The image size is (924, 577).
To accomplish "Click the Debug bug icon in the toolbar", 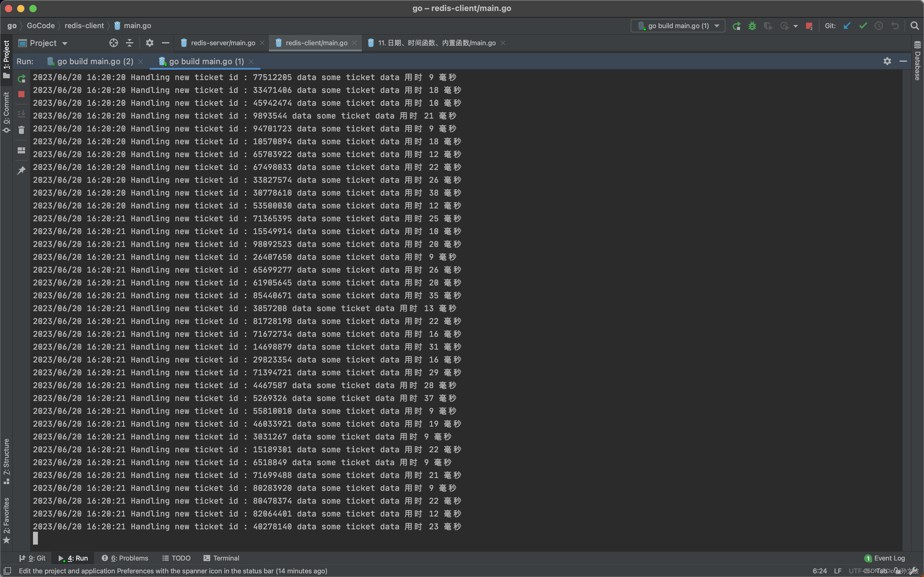I will pyautogui.click(x=752, y=26).
